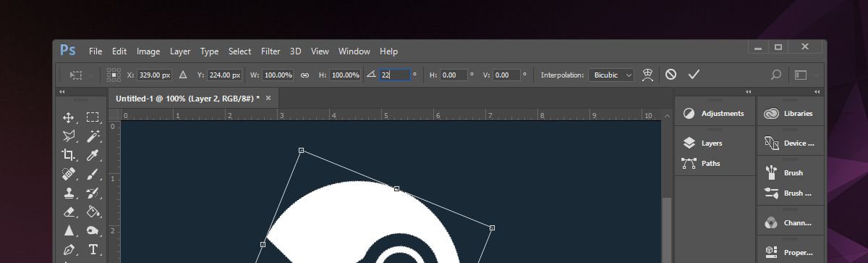Select the Rectangular Marquee tool
The height and width of the screenshot is (263, 868).
click(x=93, y=117)
